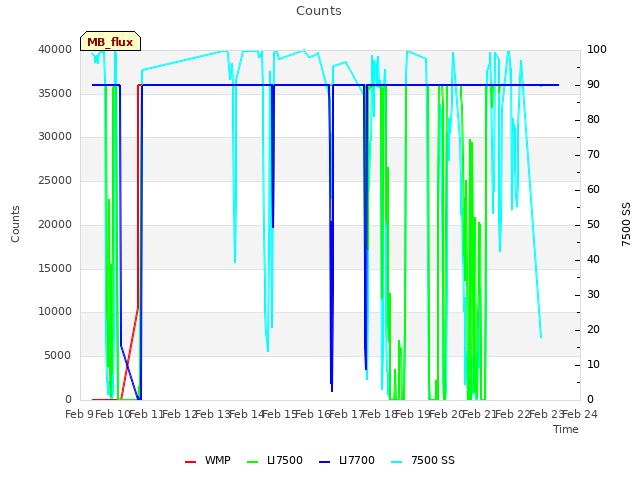640x480 pixels.
Task: Click the red WMP legend color marker
Action: point(191,462)
